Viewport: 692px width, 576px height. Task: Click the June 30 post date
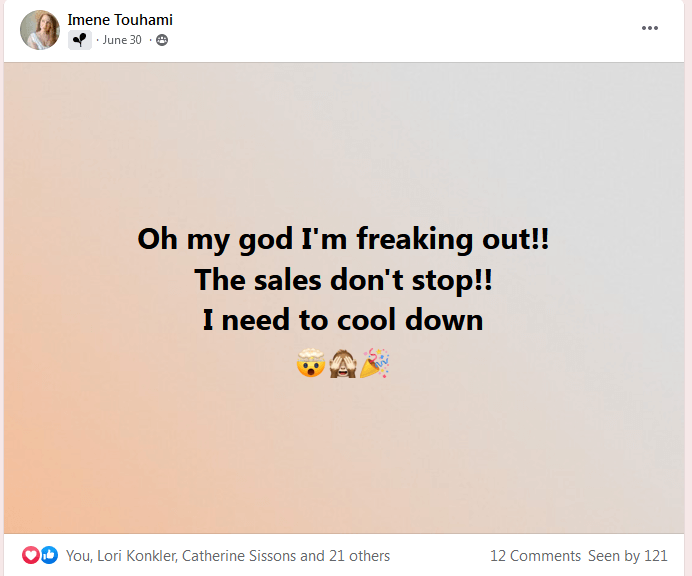[121, 40]
